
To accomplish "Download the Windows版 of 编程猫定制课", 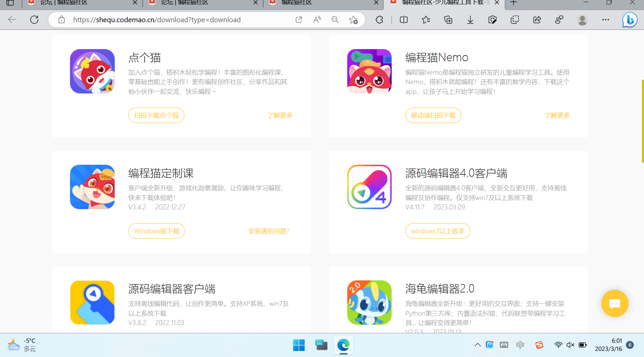I will [x=156, y=231].
